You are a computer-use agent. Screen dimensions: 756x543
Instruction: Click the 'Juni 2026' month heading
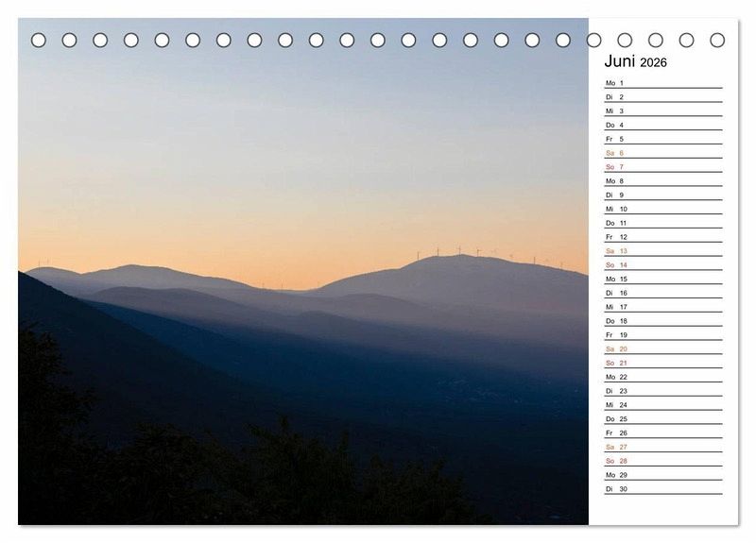coord(635,61)
